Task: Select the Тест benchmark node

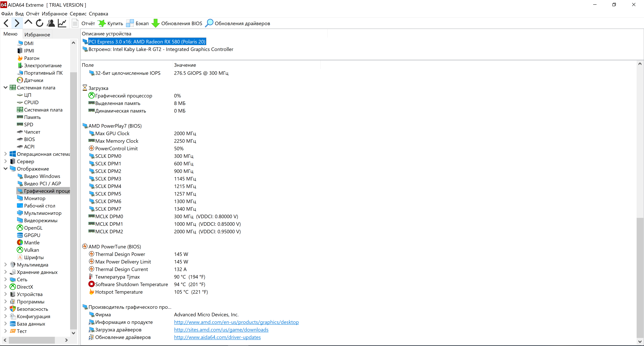Action: point(18,331)
